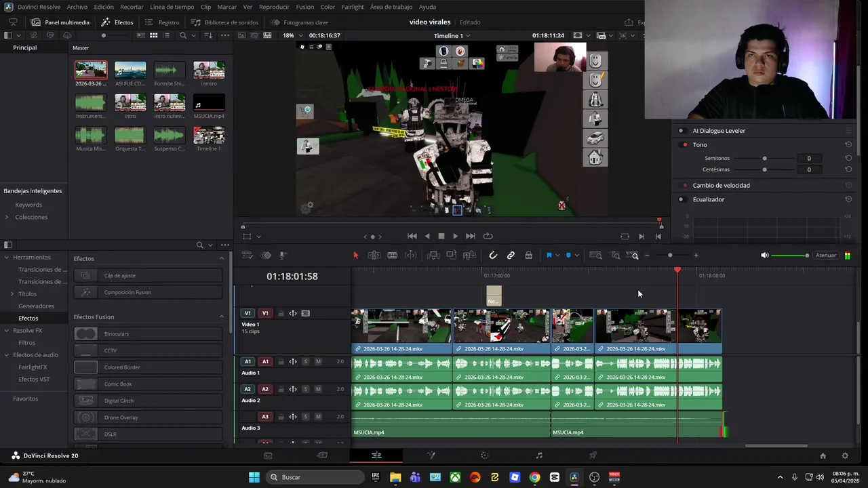Select the MSUCIA.mp4 media pool thumbnail
Image resolution: width=868 pixels, height=488 pixels.
click(x=209, y=102)
